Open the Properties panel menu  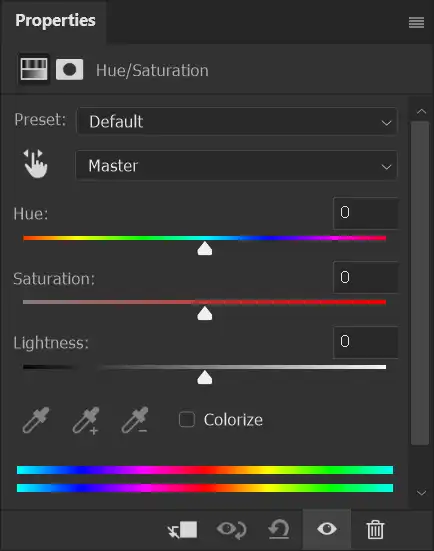click(x=416, y=23)
